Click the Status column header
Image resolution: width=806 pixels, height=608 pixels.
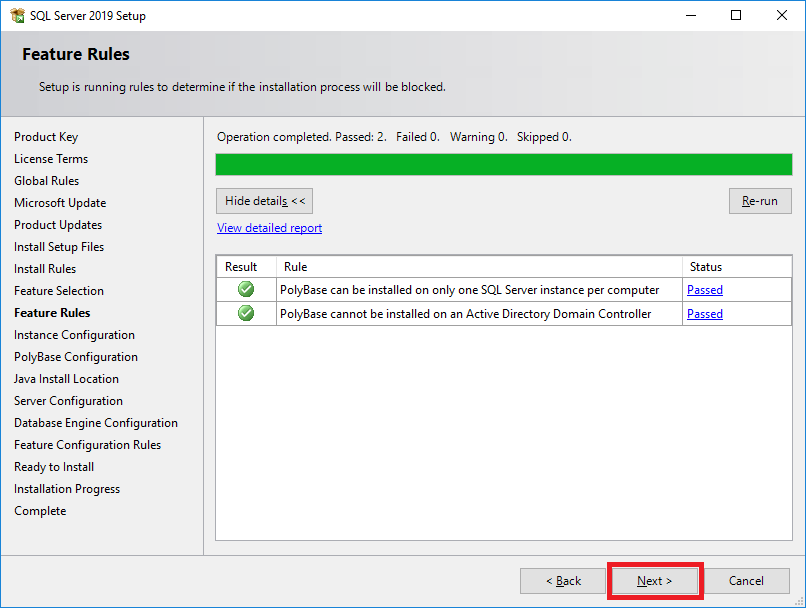[x=706, y=266]
